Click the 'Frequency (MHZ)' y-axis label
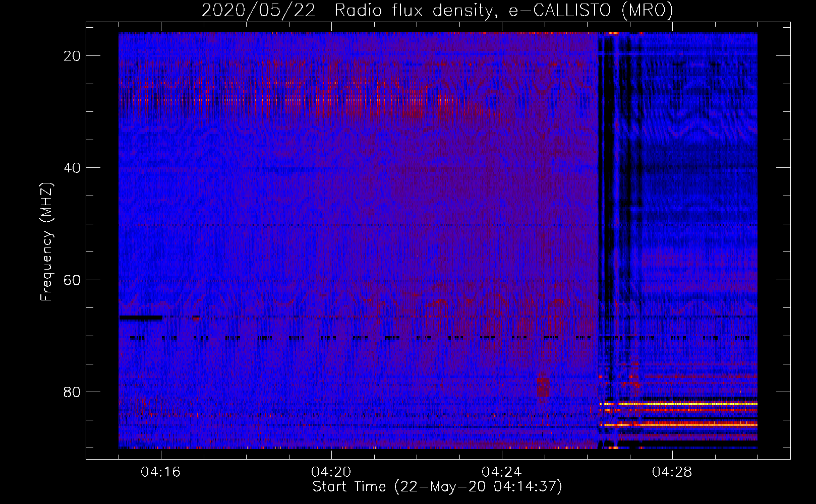Viewport: 816px width, 504px height. pos(46,242)
